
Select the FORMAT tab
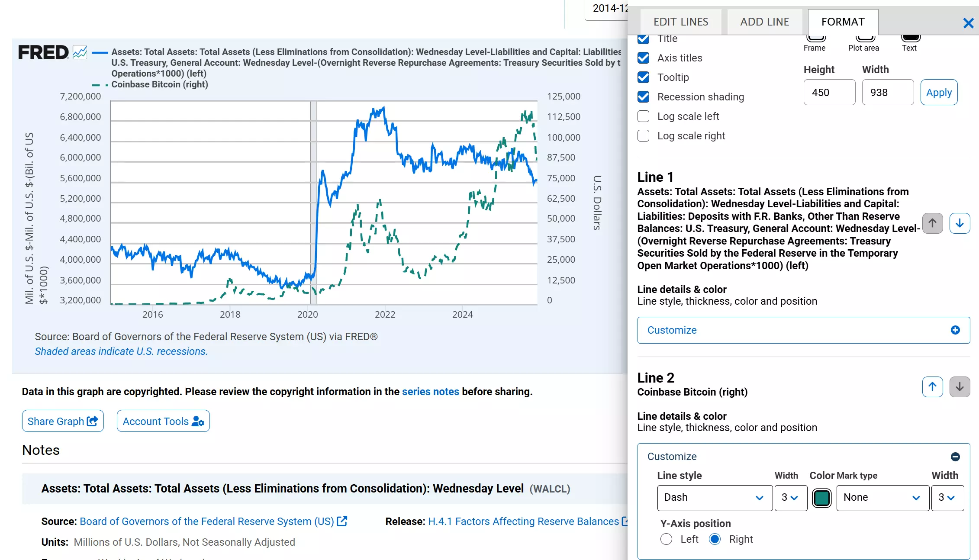pos(843,22)
